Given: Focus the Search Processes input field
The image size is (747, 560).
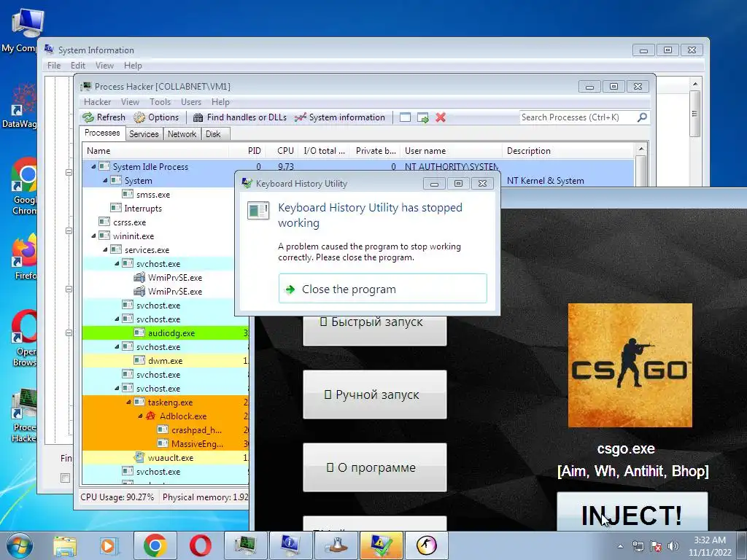Looking at the screenshot, I should click(x=578, y=117).
